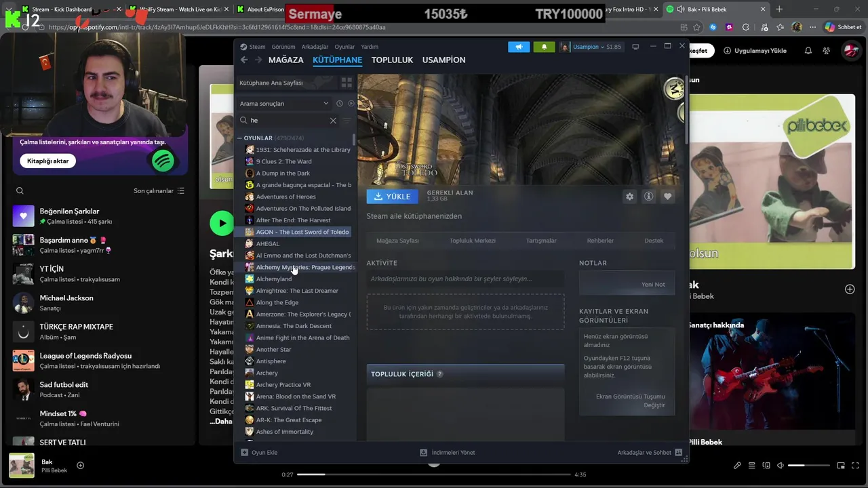This screenshot has height=488, width=868.
Task: Seek in Spotify progress bar
Action: (x=433, y=474)
